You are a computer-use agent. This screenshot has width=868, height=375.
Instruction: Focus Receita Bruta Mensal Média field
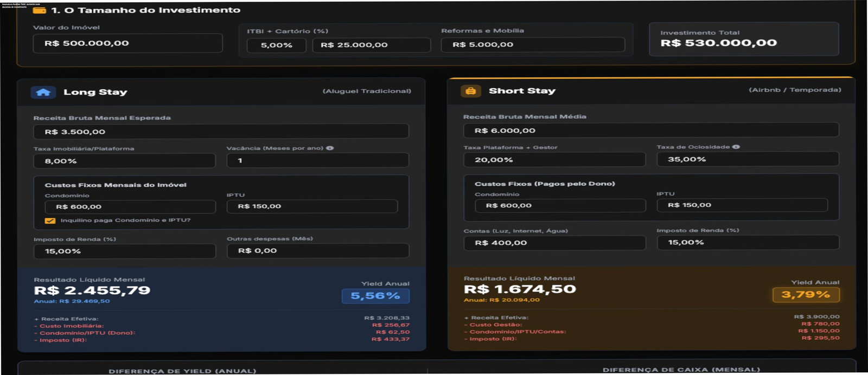click(651, 131)
